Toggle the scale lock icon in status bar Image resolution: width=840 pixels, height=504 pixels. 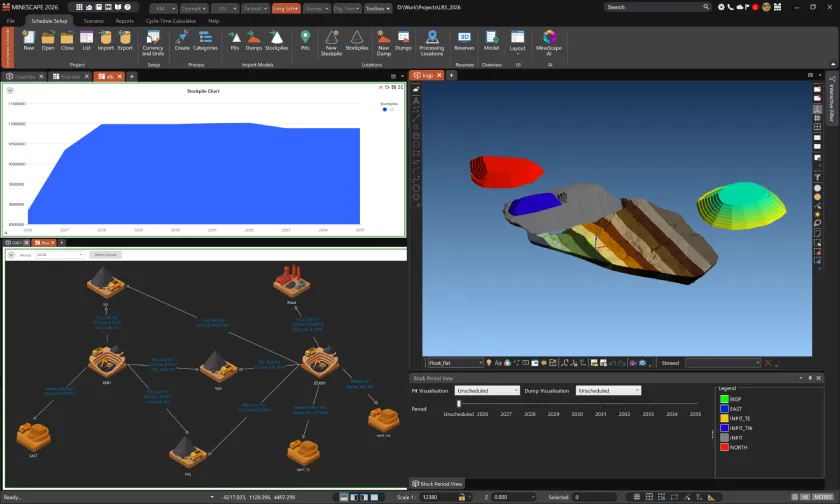(462, 497)
